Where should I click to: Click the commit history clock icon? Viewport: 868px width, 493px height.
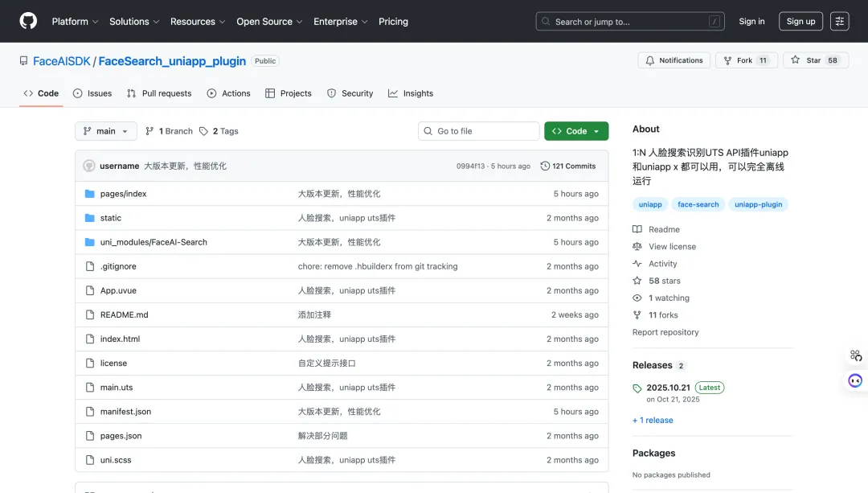[x=545, y=166]
